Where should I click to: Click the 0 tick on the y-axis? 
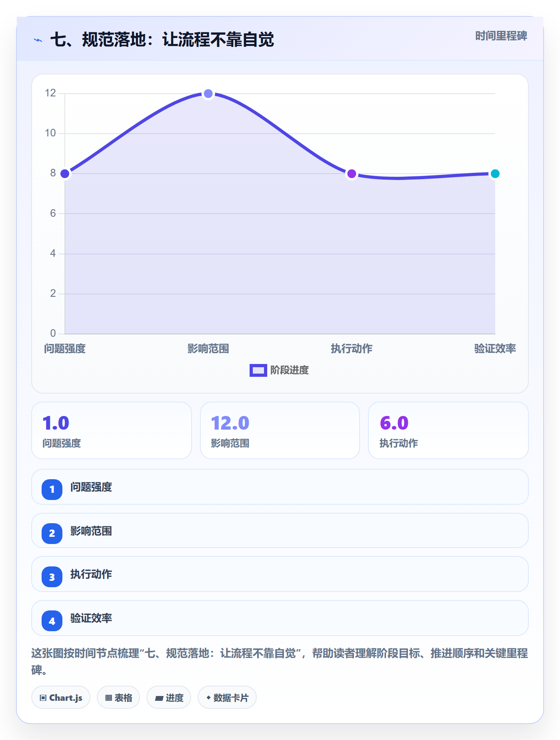click(53, 333)
